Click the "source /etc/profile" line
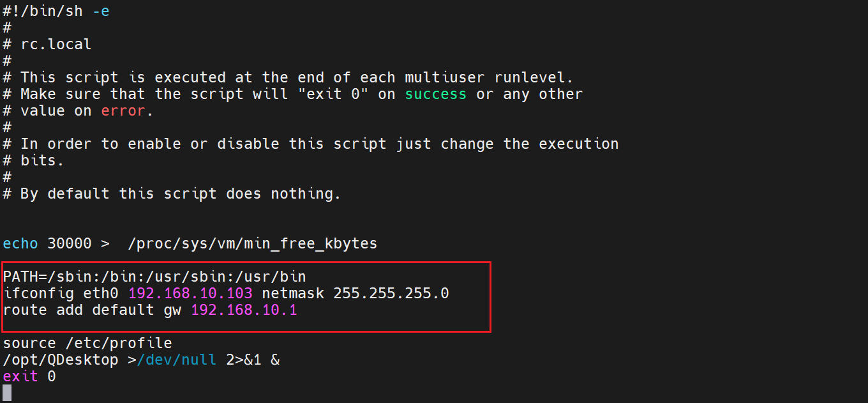The height and width of the screenshot is (403, 868). click(87, 343)
